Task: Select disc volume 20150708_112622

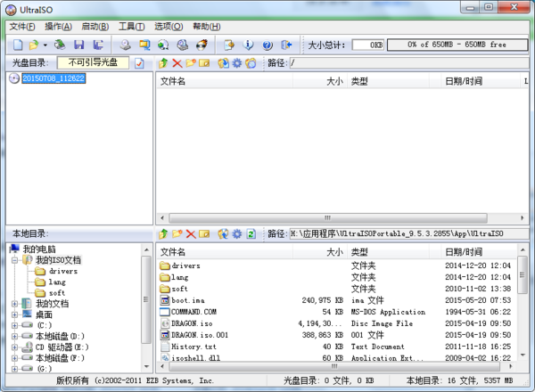Action: point(53,78)
